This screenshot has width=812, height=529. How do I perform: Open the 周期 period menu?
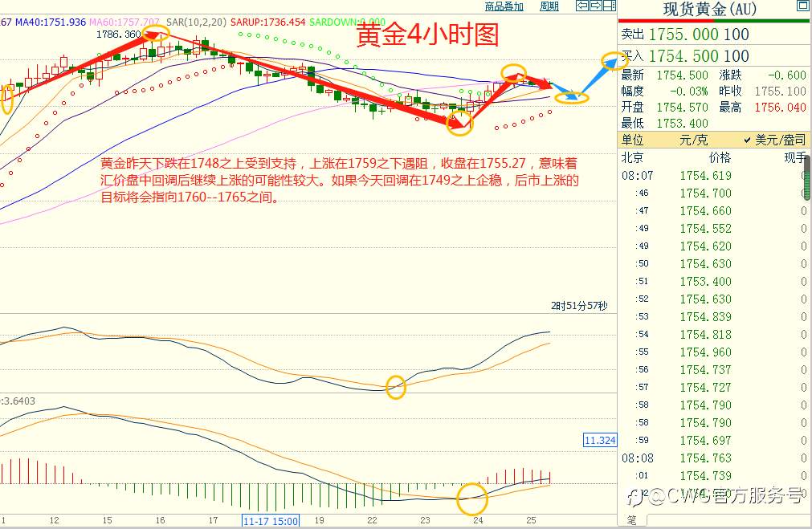(549, 6)
